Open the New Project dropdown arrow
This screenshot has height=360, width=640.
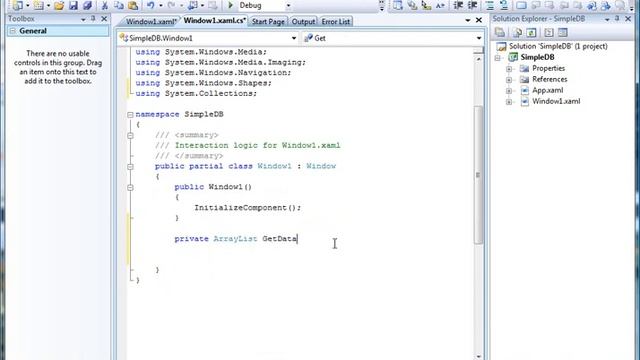[x=27, y=6]
